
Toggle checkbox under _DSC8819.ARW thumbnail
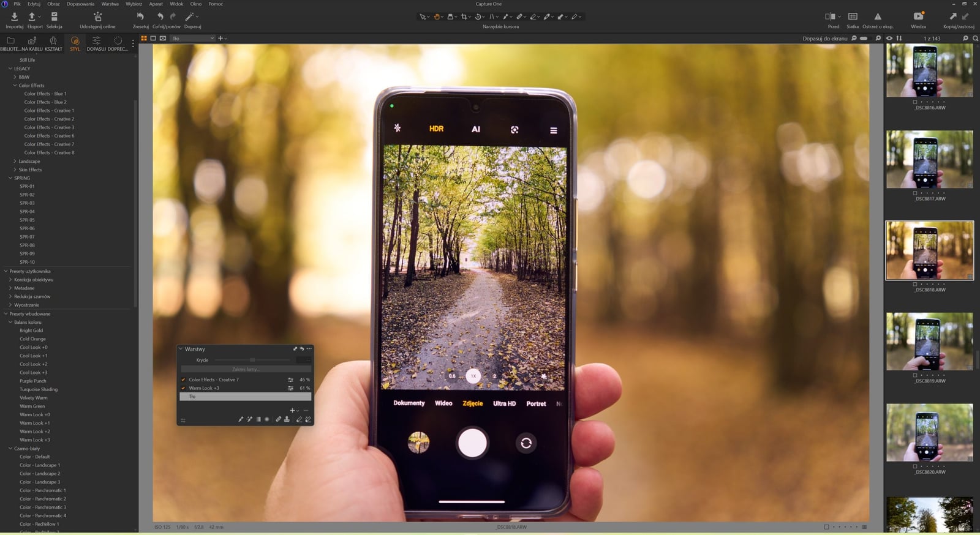pyautogui.click(x=915, y=375)
